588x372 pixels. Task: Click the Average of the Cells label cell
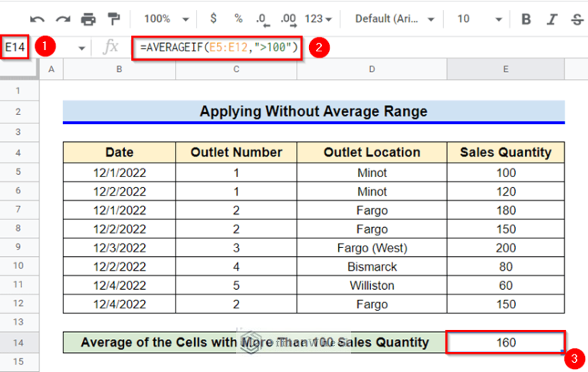point(255,342)
